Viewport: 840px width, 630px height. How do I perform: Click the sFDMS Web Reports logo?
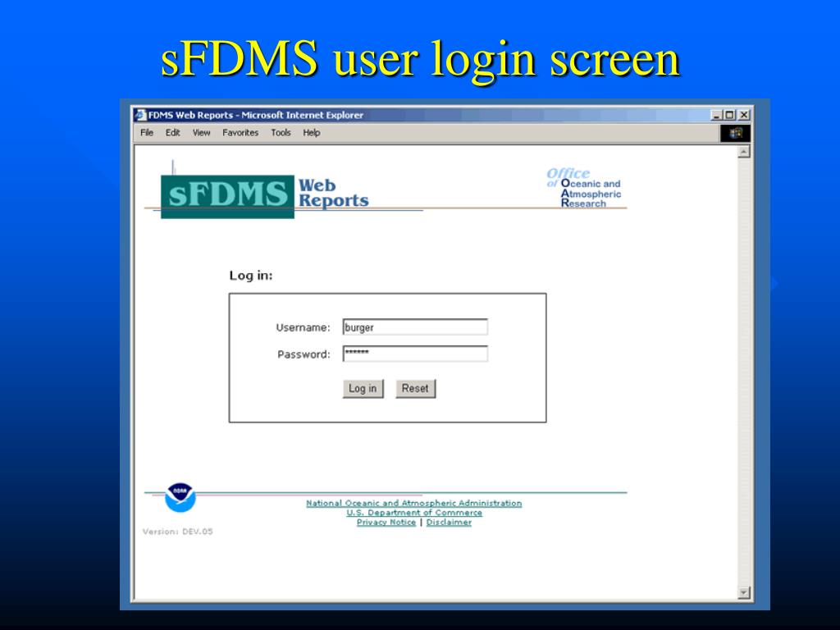click(x=265, y=196)
